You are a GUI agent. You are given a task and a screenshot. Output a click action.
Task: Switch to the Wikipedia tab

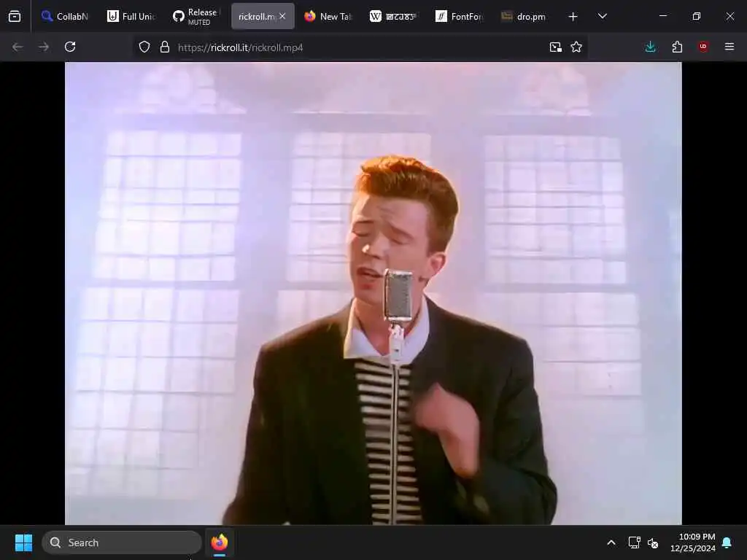tap(393, 16)
